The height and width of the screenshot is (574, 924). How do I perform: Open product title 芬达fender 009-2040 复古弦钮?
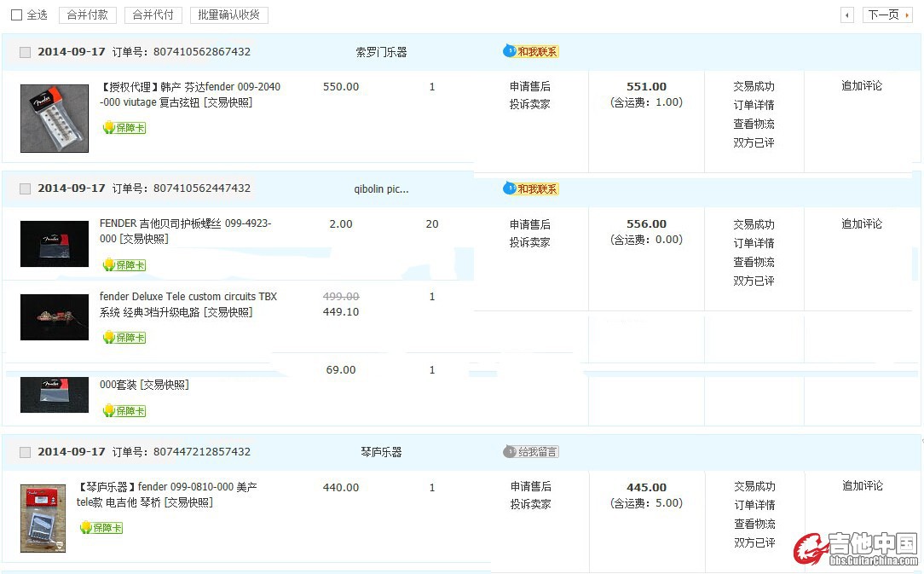[x=190, y=95]
